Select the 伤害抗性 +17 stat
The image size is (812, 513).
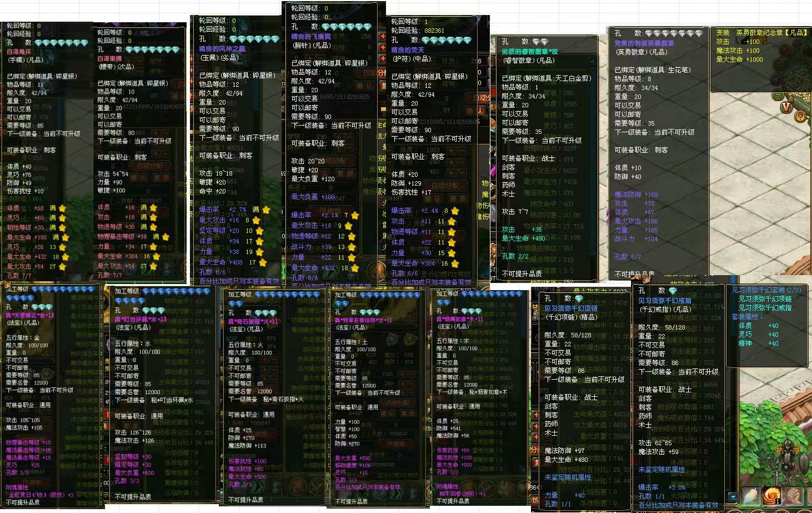(412, 192)
